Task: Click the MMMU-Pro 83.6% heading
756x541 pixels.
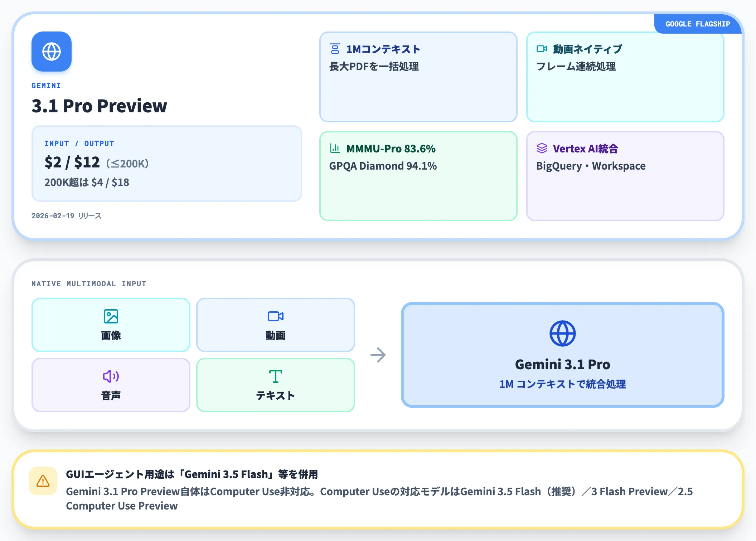Action: (391, 148)
